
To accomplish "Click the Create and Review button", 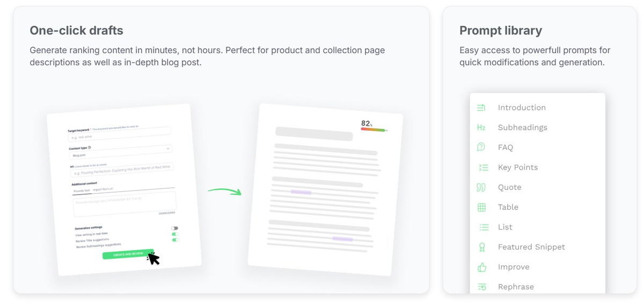I will pyautogui.click(x=128, y=254).
